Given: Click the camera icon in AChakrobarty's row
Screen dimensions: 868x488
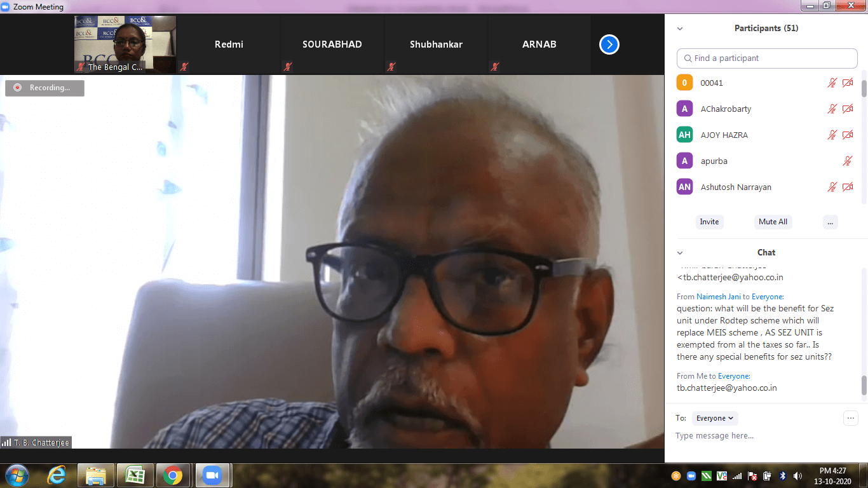Looking at the screenshot, I should (848, 109).
